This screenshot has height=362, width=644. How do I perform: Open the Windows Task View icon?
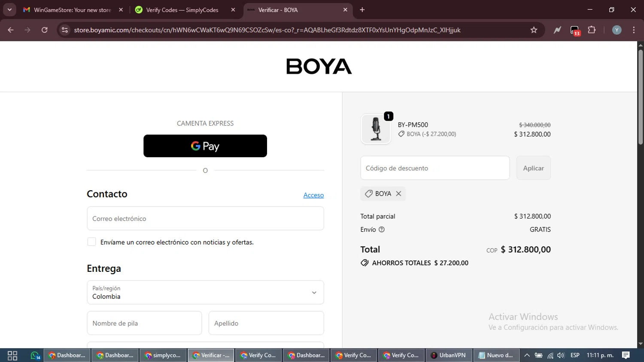click(x=12, y=355)
